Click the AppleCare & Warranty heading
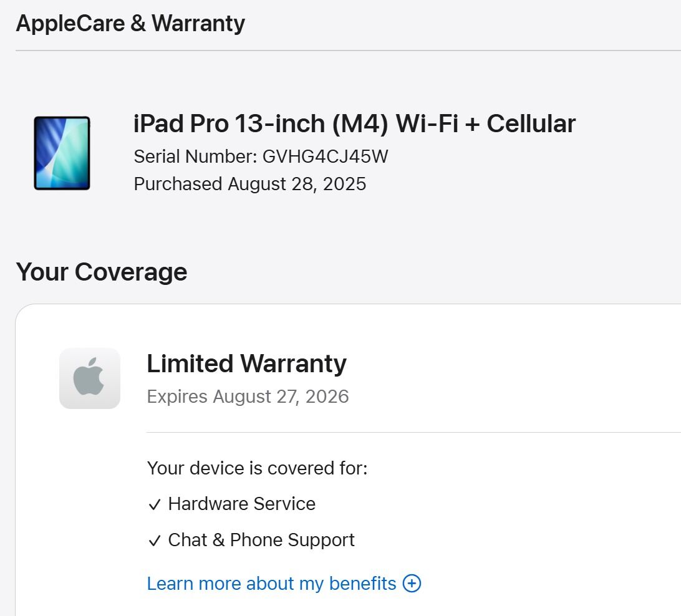This screenshot has height=616, width=681. tap(130, 23)
